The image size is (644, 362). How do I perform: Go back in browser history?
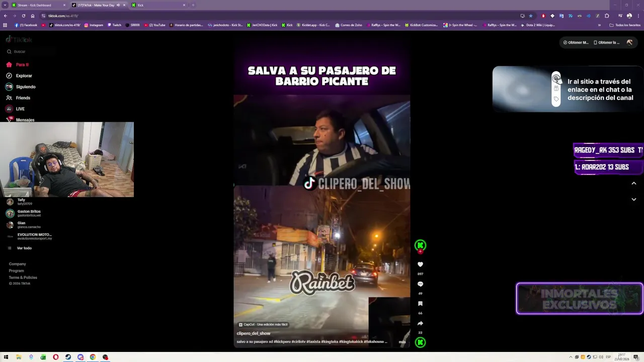pyautogui.click(x=6, y=16)
